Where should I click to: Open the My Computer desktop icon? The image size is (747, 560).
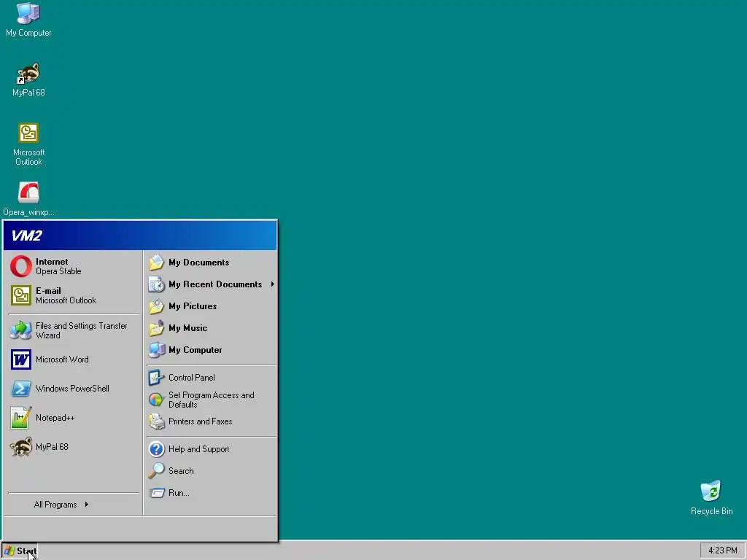[x=28, y=20]
